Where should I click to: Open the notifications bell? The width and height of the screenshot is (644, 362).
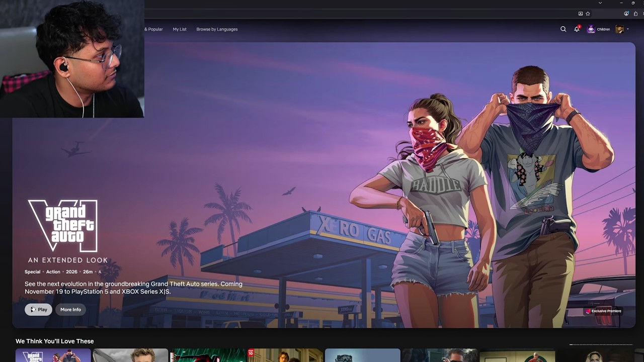click(577, 29)
